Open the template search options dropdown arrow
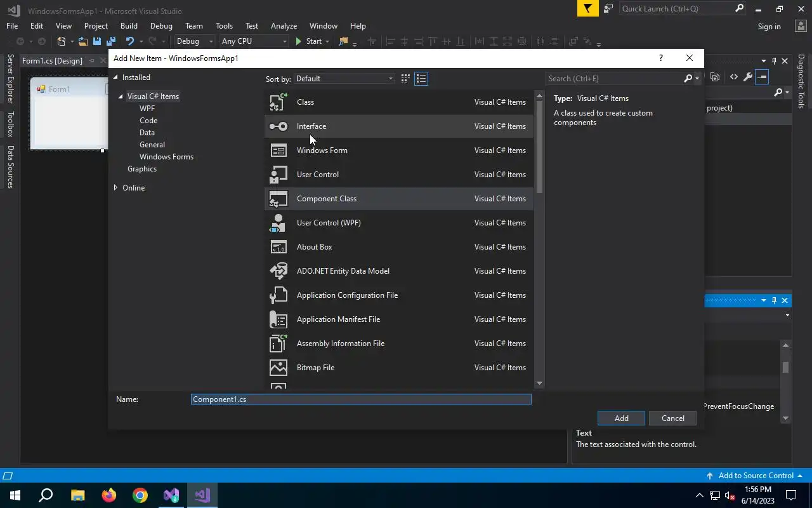The width and height of the screenshot is (812, 508). point(697,79)
